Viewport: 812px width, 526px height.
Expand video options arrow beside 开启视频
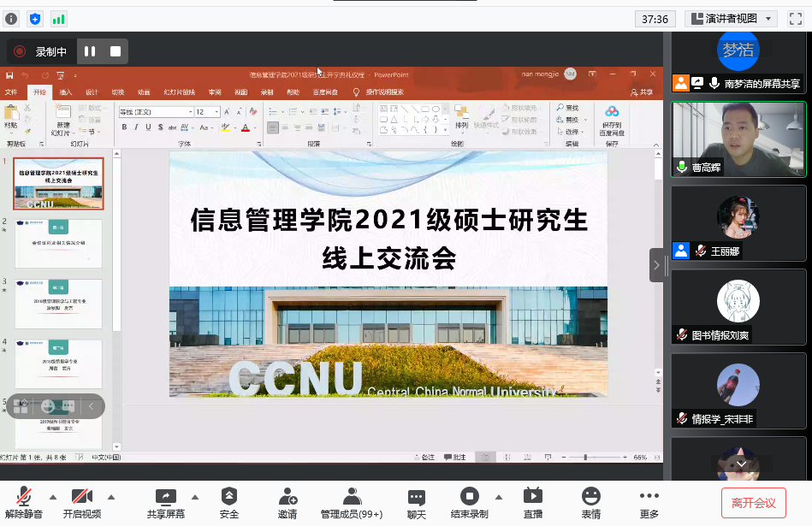click(x=110, y=496)
